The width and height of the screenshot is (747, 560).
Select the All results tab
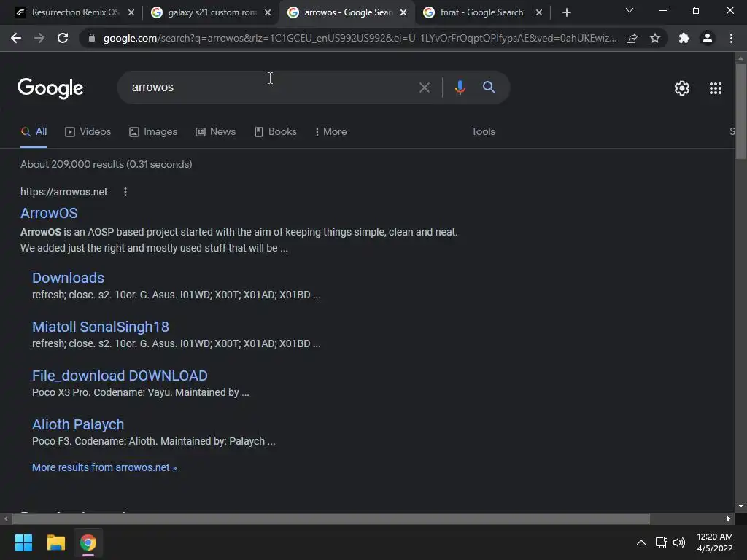(x=34, y=132)
